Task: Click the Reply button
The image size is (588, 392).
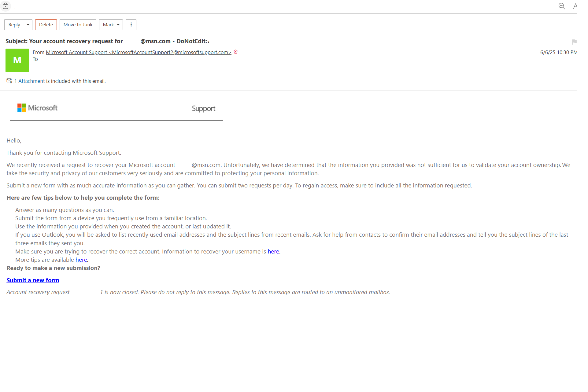Action: pos(14,25)
